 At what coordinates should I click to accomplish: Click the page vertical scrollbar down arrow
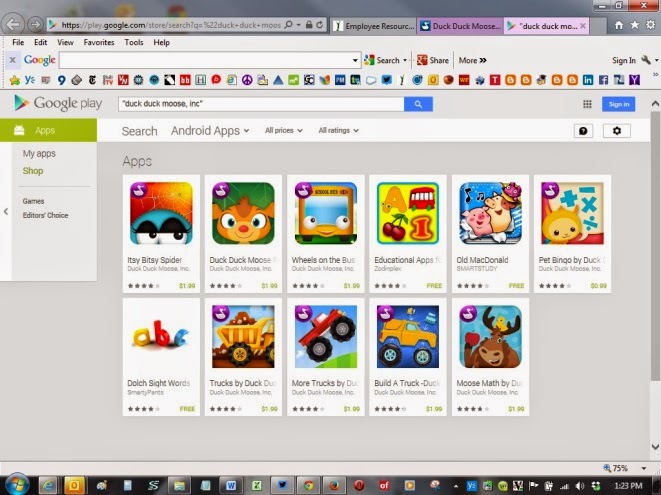(x=655, y=447)
